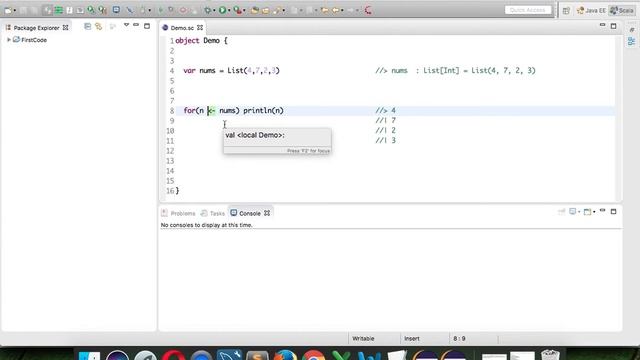Image resolution: width=640 pixels, height=360 pixels.
Task: Open the Problems tab
Action: [178, 213]
